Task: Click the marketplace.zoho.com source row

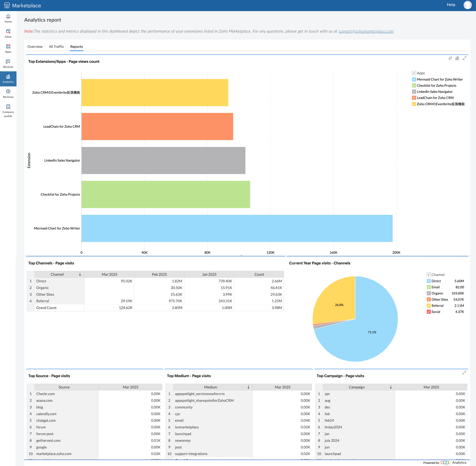Action: point(95,454)
